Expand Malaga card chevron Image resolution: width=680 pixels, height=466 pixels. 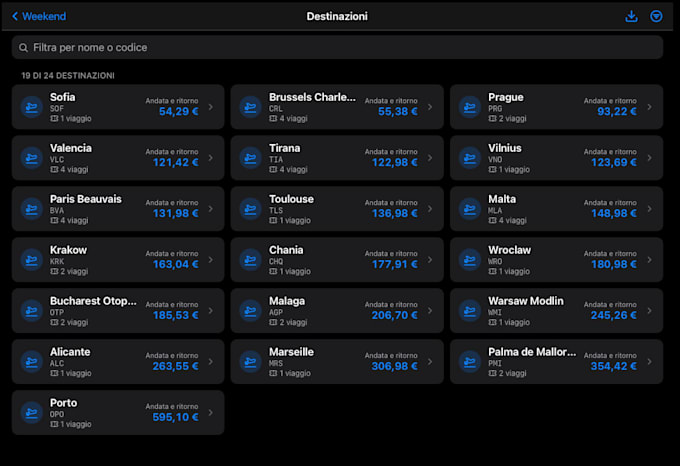point(430,311)
